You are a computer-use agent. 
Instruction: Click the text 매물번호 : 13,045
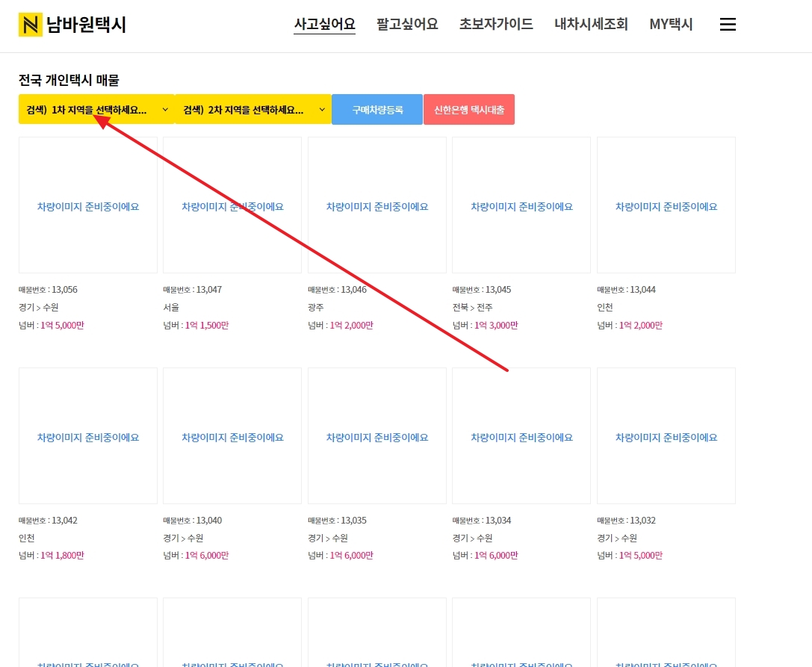pos(482,290)
